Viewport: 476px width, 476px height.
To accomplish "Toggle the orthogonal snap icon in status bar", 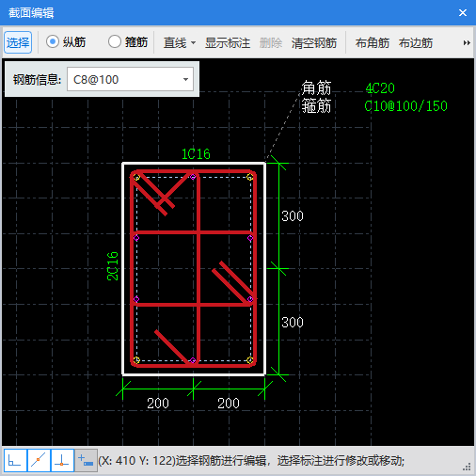I will point(15,460).
